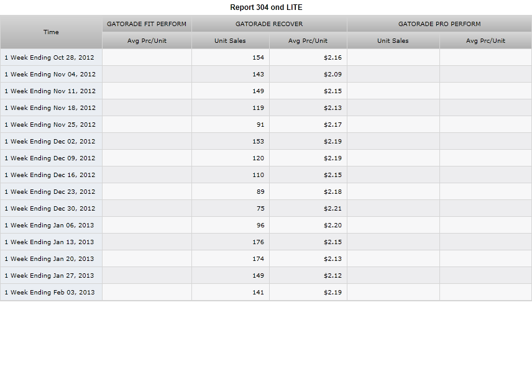
Task: Click price $2.19 for Feb 03
Action: pyautogui.click(x=332, y=293)
